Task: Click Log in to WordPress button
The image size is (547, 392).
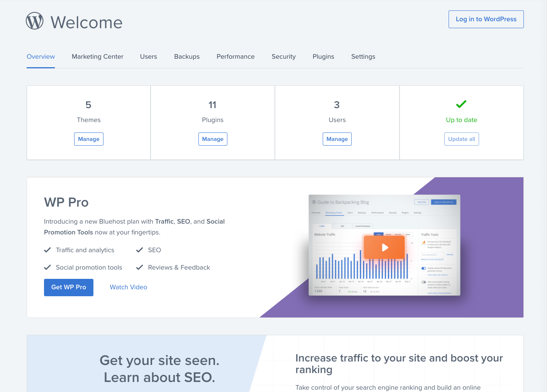Action: (486, 19)
